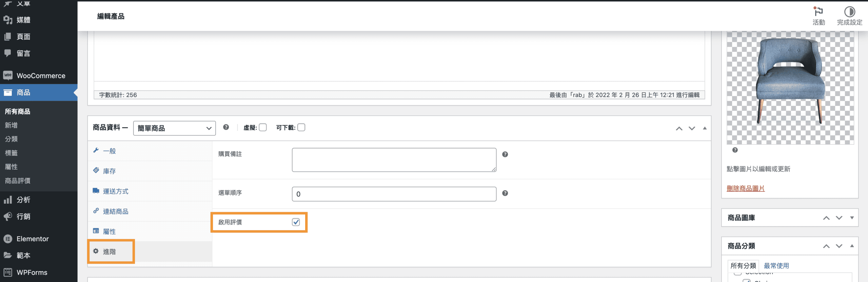Open the 最常使用 categories link
The image size is (868, 282).
pos(776,266)
